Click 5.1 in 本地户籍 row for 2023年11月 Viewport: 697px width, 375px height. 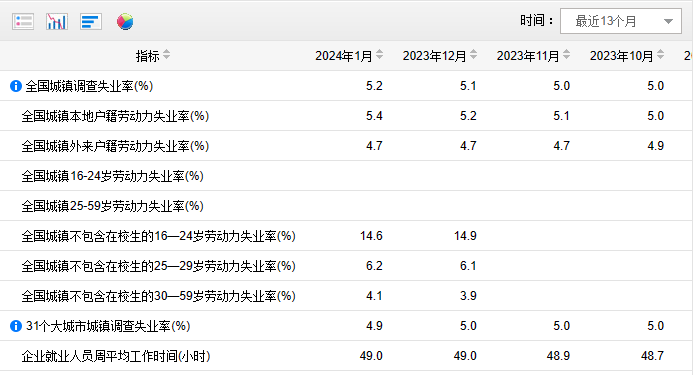click(x=561, y=116)
